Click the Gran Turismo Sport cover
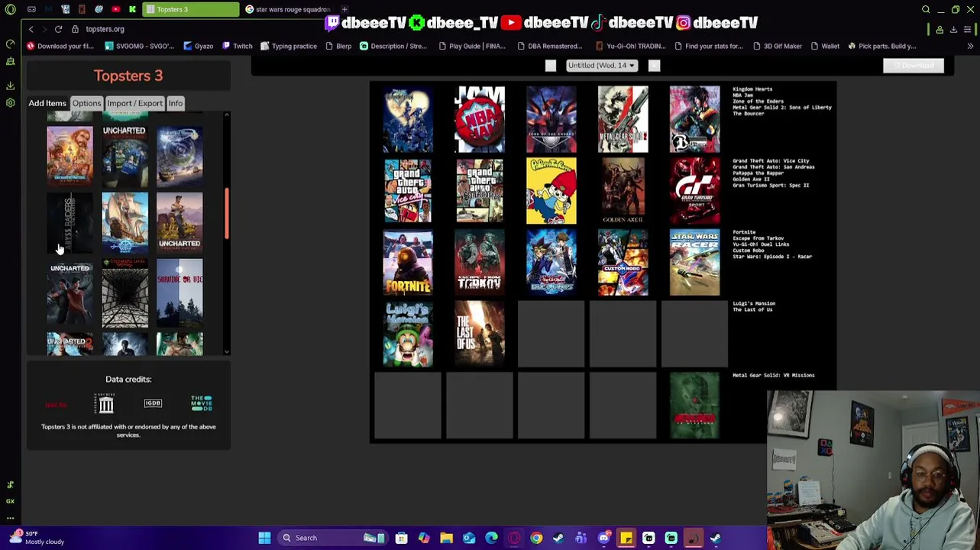980x550 pixels. pyautogui.click(x=694, y=191)
